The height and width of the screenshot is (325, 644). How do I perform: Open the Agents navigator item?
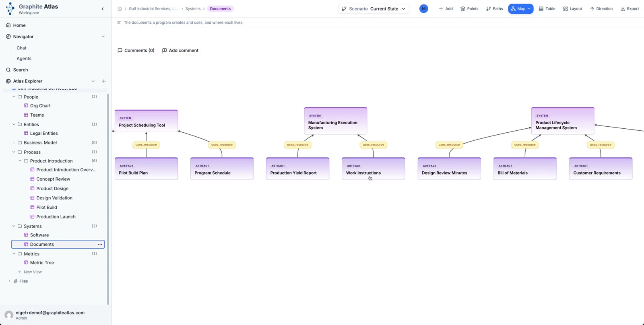(24, 58)
